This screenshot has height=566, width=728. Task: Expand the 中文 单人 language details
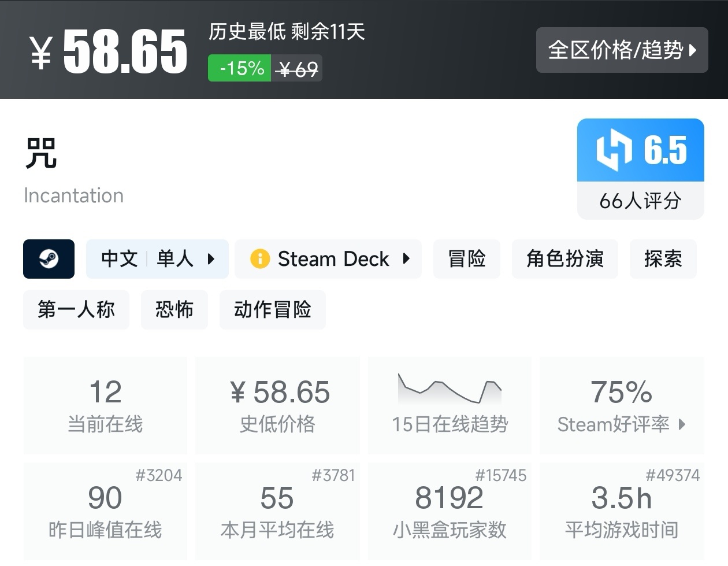[157, 259]
